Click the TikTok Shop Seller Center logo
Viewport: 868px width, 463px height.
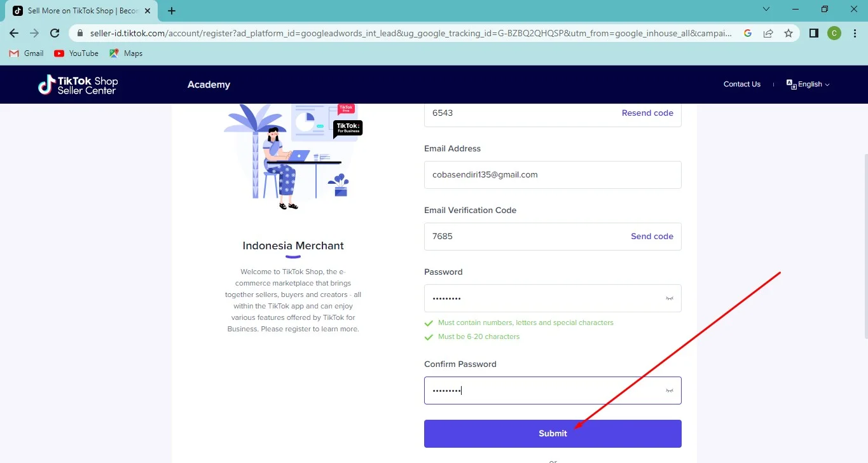tap(78, 85)
